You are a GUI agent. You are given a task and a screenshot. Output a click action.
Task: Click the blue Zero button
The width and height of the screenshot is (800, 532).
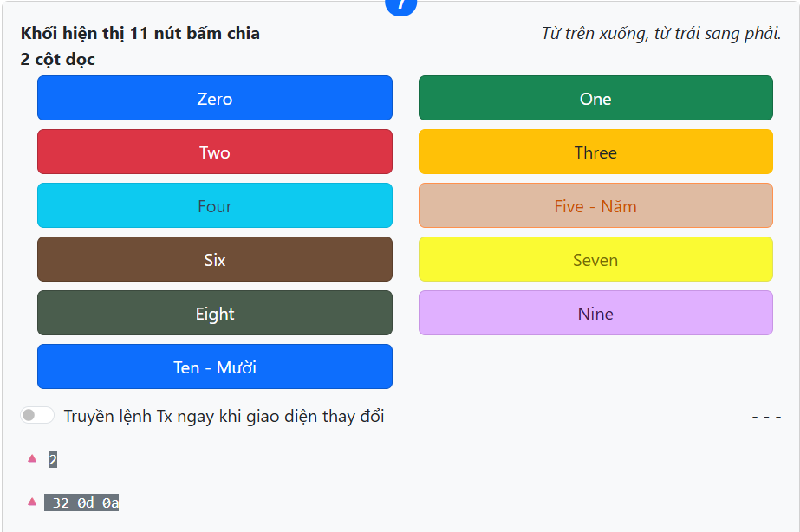point(214,98)
